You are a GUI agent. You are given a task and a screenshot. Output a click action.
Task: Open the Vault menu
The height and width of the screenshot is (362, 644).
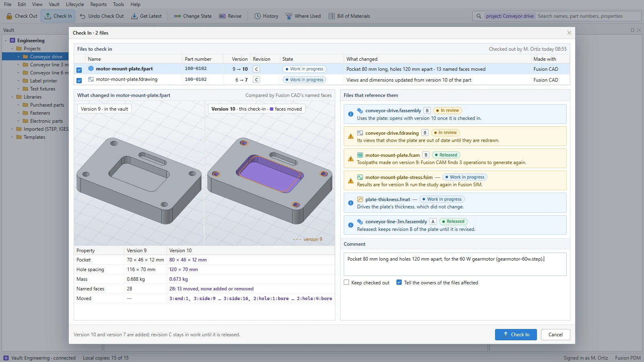(x=54, y=4)
